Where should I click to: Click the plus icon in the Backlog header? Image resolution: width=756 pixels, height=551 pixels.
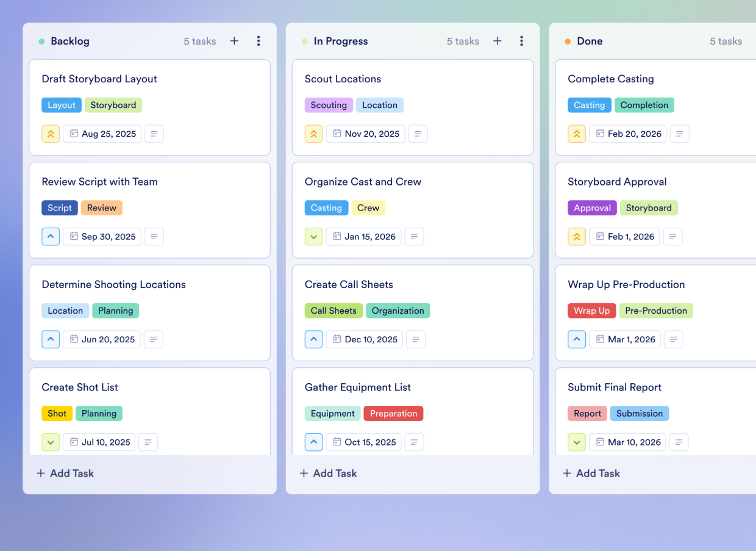(234, 41)
